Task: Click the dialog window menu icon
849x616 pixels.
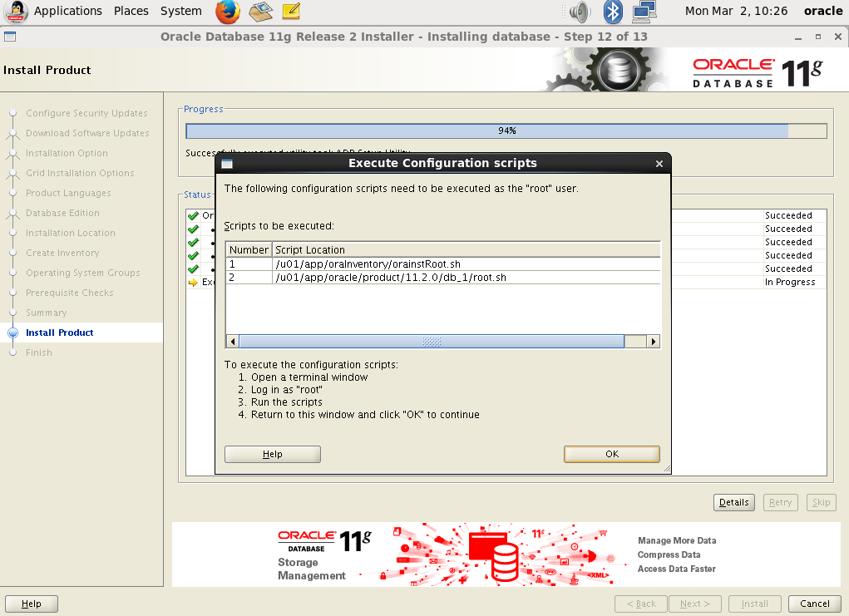Action: click(x=227, y=164)
